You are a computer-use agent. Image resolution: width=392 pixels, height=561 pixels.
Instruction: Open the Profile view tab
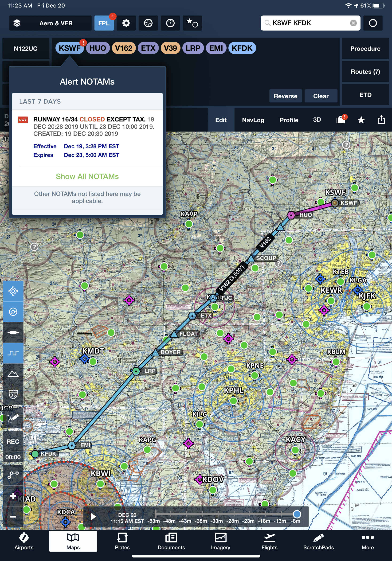pyautogui.click(x=289, y=120)
